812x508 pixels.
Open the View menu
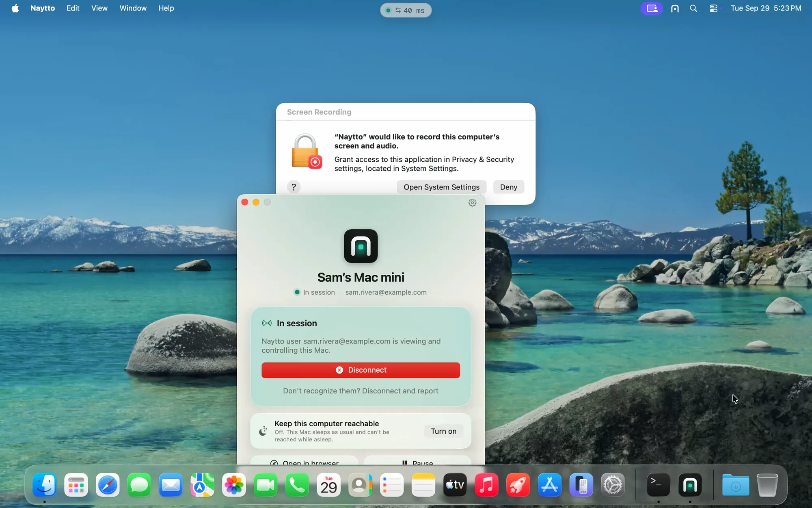pos(99,8)
